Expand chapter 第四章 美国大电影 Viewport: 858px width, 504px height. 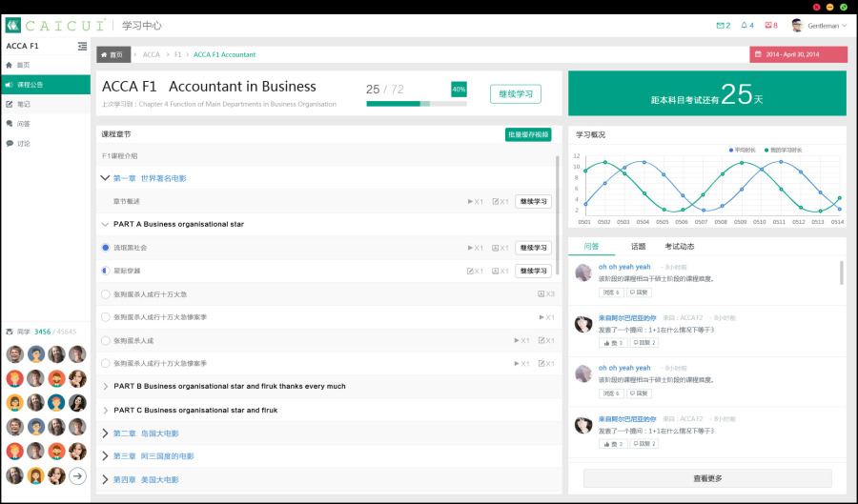click(105, 480)
